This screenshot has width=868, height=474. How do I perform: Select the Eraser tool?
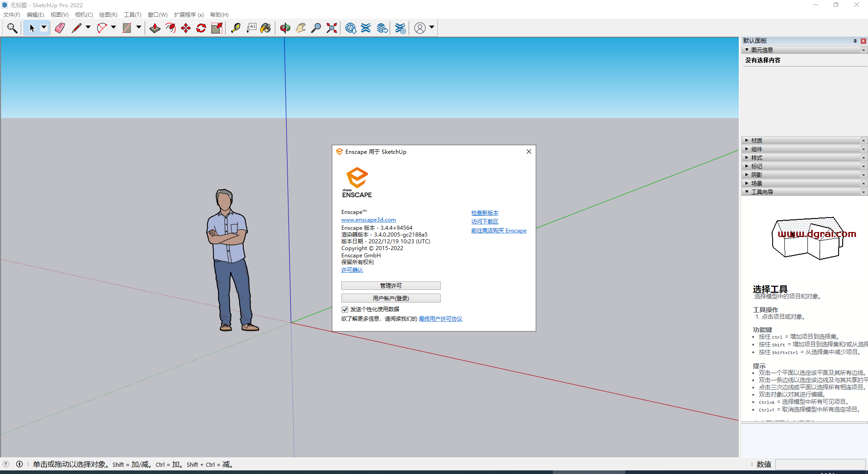(x=59, y=28)
